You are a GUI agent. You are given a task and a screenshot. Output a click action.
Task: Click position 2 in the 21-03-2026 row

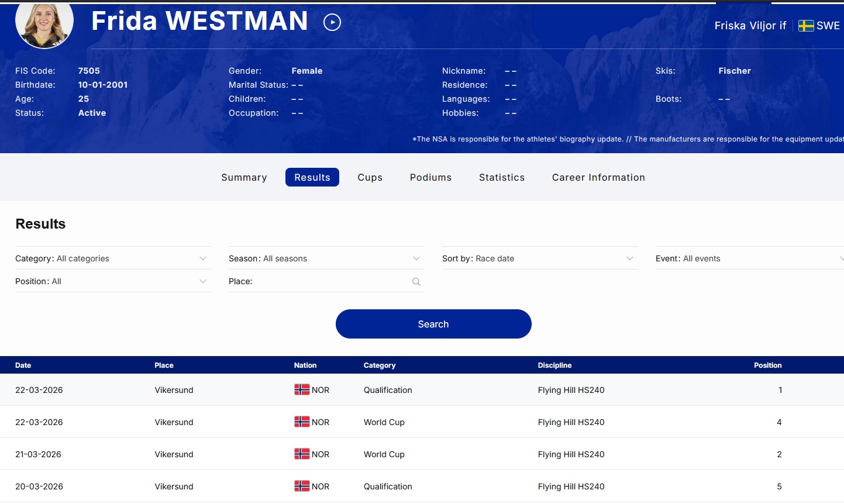tap(779, 454)
